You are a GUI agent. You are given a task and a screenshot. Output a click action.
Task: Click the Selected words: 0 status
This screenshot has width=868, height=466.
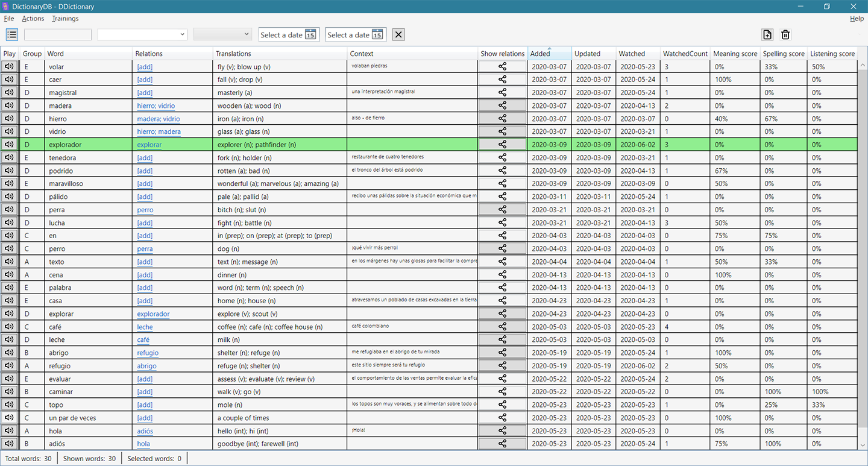coord(154,459)
